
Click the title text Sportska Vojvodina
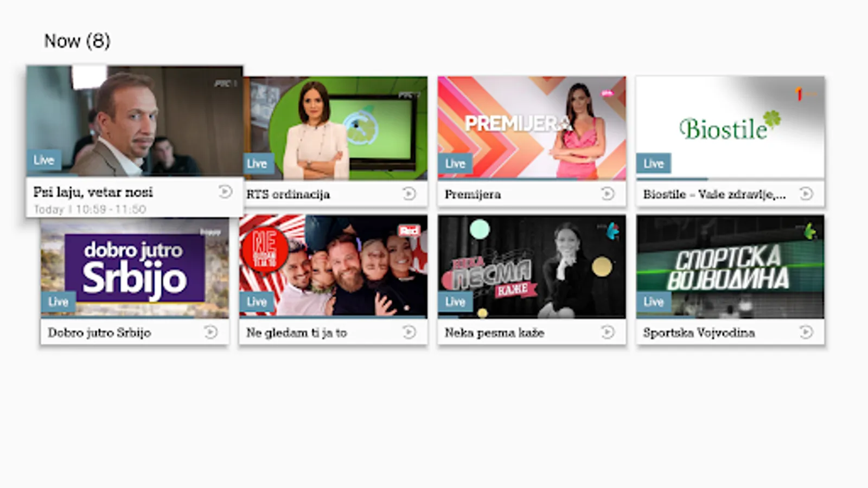(x=699, y=332)
